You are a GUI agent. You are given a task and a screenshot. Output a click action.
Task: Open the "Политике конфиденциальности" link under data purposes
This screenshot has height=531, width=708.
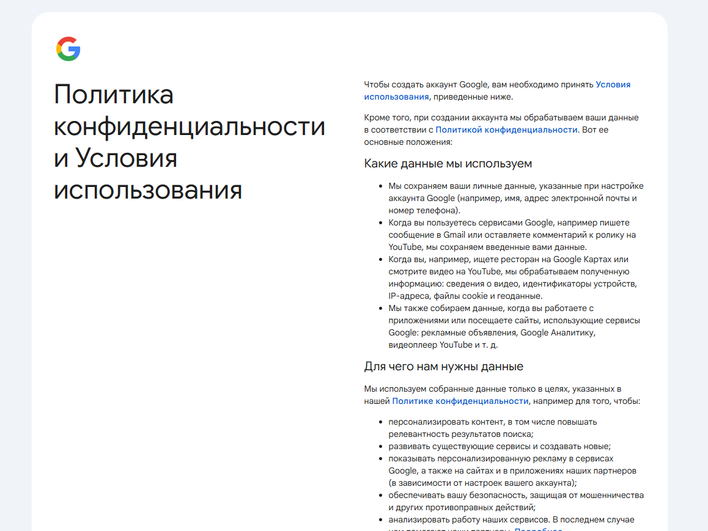click(460, 401)
